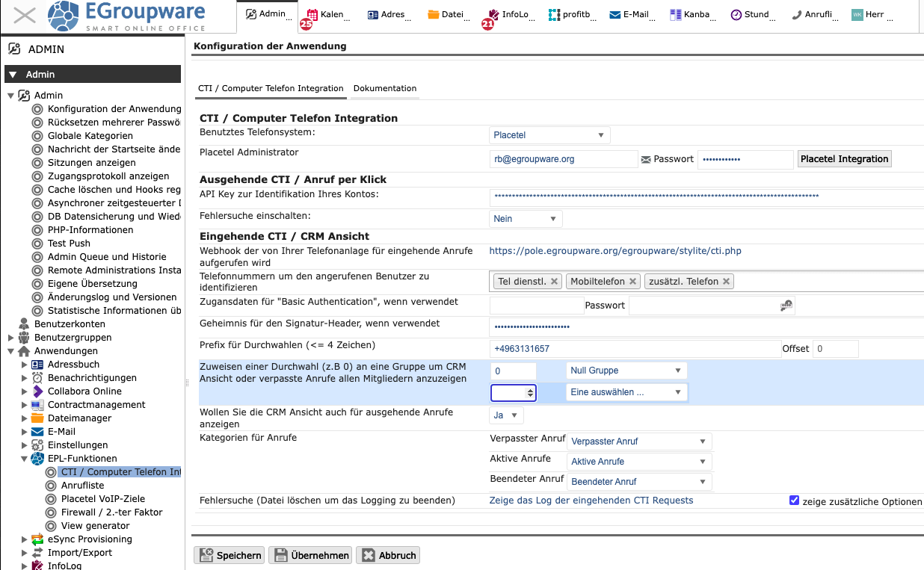Click the Geheimnis für den Signatur-Header field

pyautogui.click(x=706, y=327)
